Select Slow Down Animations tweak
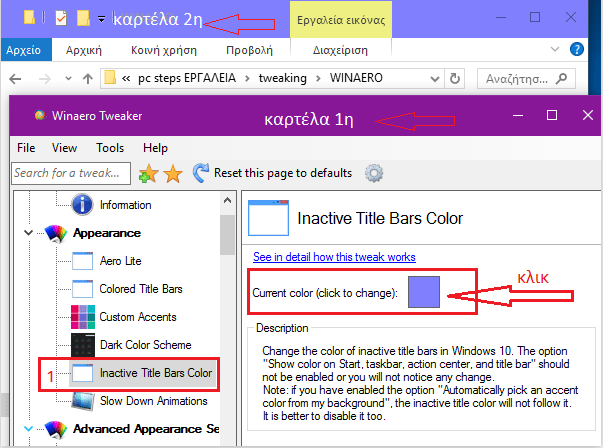 pyautogui.click(x=153, y=401)
